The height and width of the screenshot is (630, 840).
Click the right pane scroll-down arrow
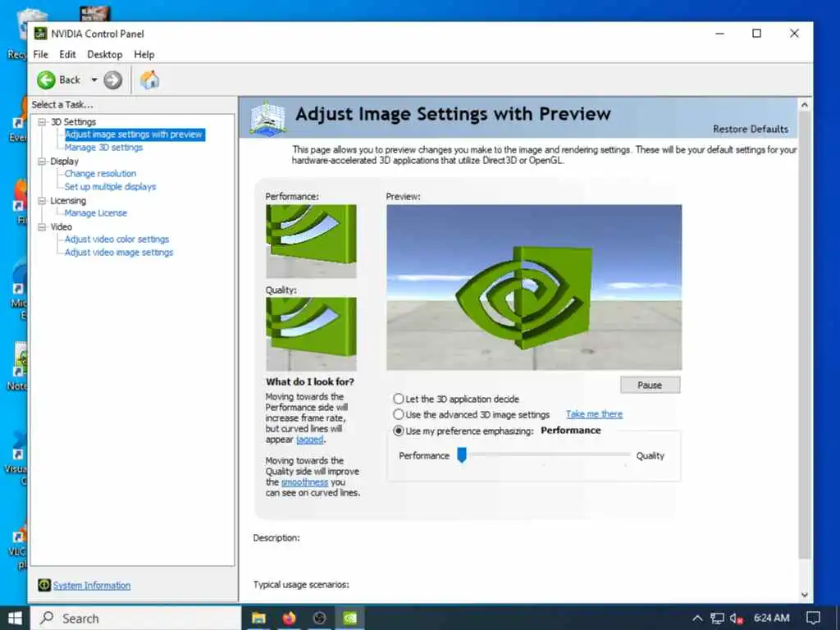tap(804, 594)
